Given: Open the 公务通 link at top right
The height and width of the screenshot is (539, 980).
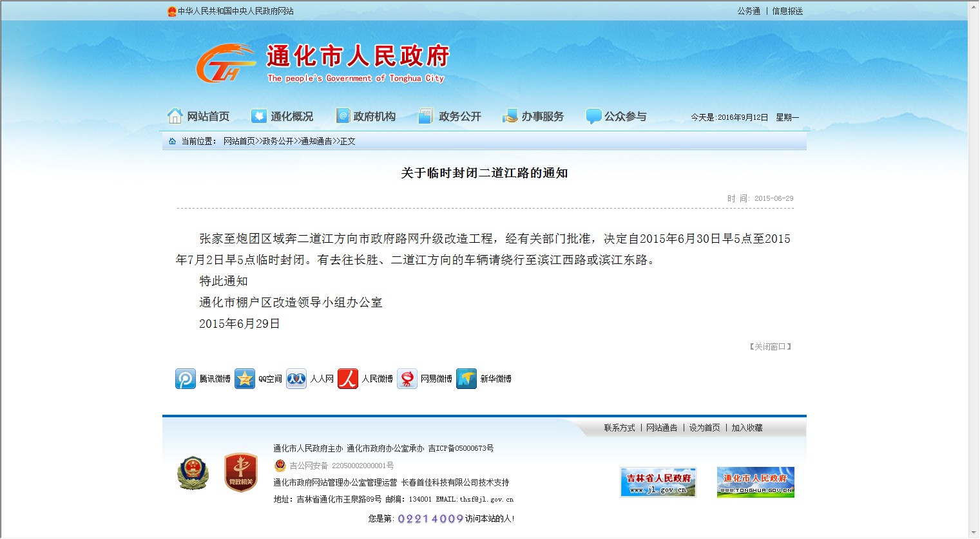Looking at the screenshot, I should point(749,11).
